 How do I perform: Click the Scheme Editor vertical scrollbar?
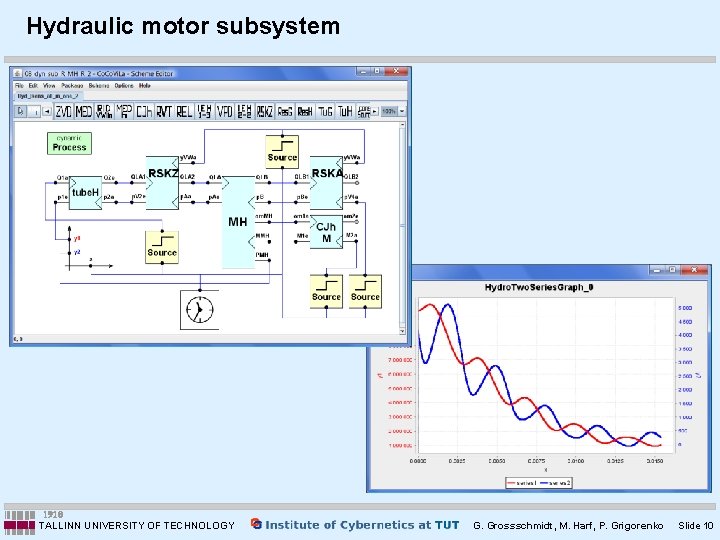[402, 227]
